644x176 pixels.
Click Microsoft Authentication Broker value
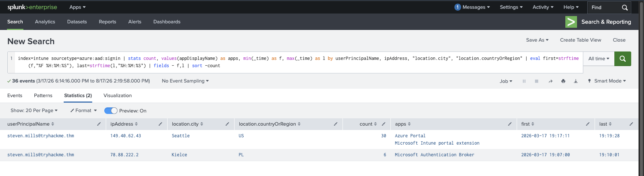pyautogui.click(x=434, y=155)
